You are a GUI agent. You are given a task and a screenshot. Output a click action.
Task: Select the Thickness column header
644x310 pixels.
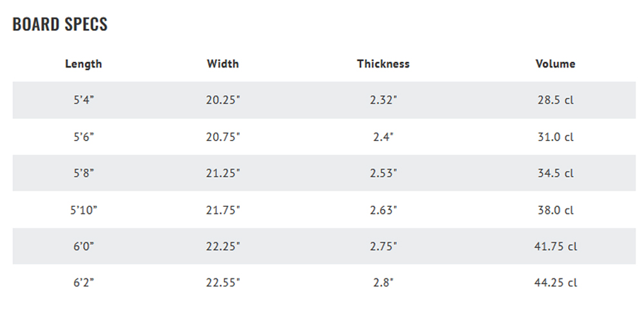click(x=383, y=64)
